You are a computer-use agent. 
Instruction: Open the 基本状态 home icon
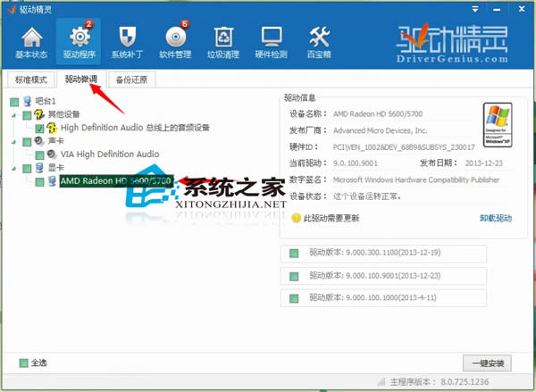(32, 42)
